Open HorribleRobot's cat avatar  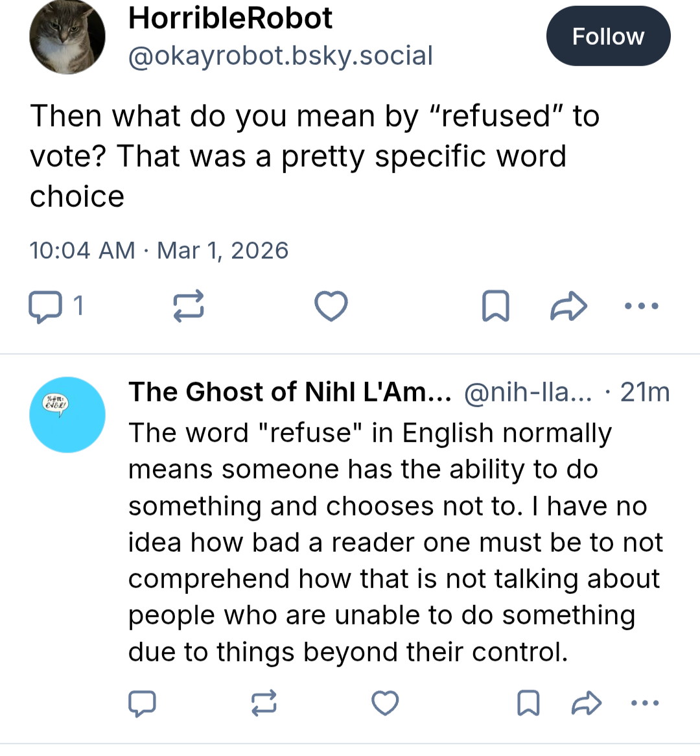tap(67, 36)
